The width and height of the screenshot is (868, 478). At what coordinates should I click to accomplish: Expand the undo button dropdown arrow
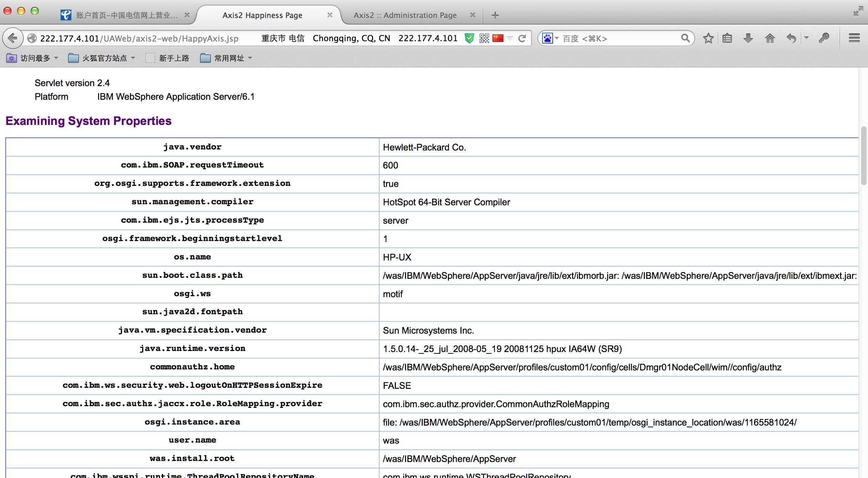pos(806,38)
